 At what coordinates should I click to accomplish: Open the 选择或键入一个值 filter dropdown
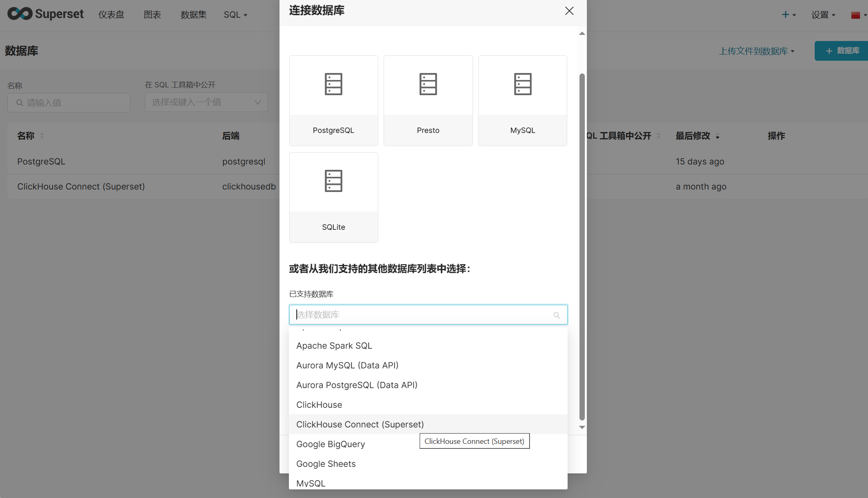pyautogui.click(x=206, y=102)
